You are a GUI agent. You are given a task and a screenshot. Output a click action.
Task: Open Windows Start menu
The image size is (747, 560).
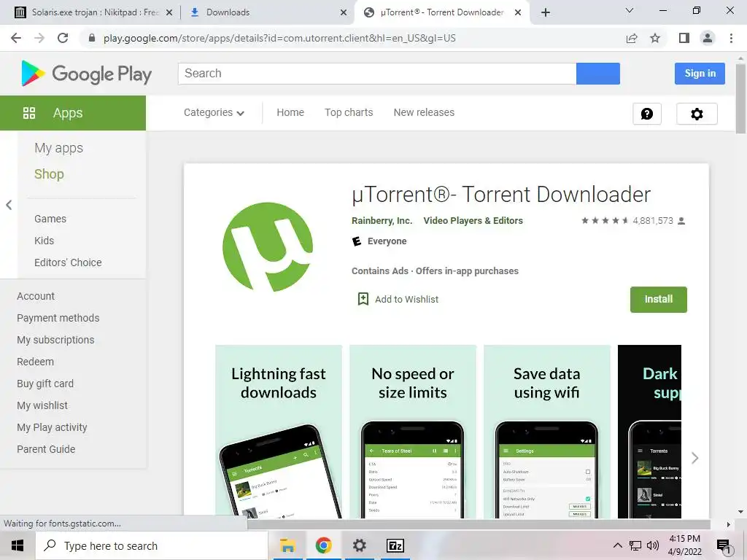click(18, 545)
